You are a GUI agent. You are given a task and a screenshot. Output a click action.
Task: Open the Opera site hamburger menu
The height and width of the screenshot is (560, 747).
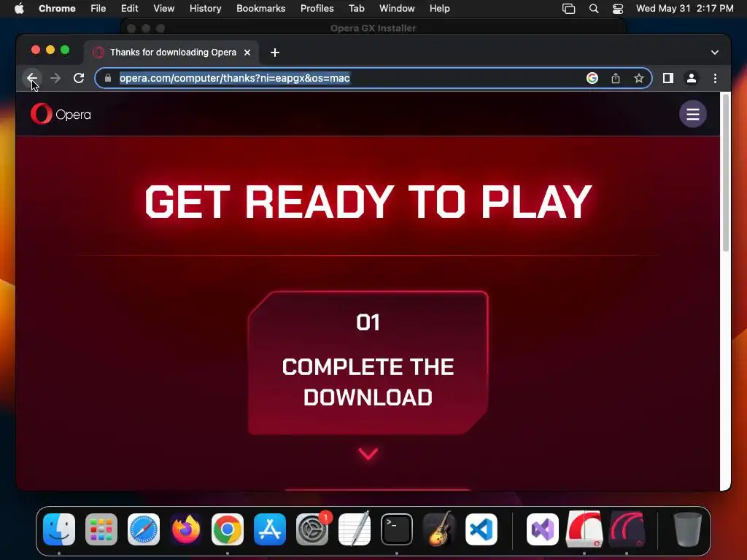point(693,114)
